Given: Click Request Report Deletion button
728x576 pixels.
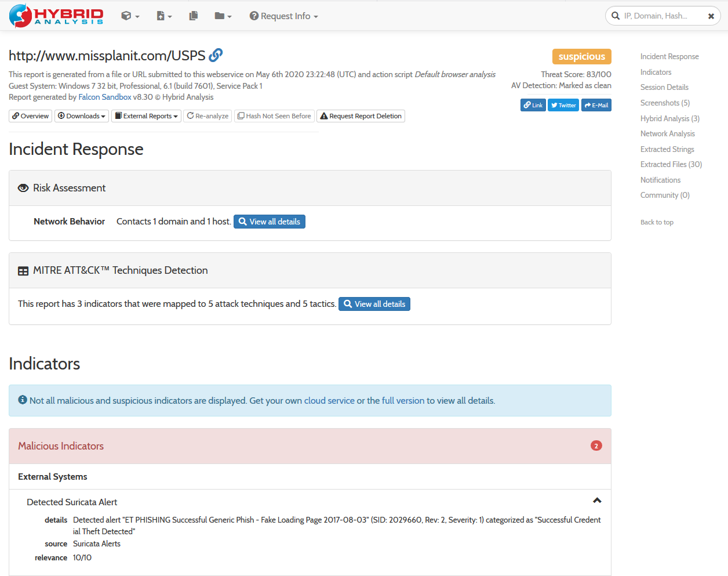Looking at the screenshot, I should (361, 116).
